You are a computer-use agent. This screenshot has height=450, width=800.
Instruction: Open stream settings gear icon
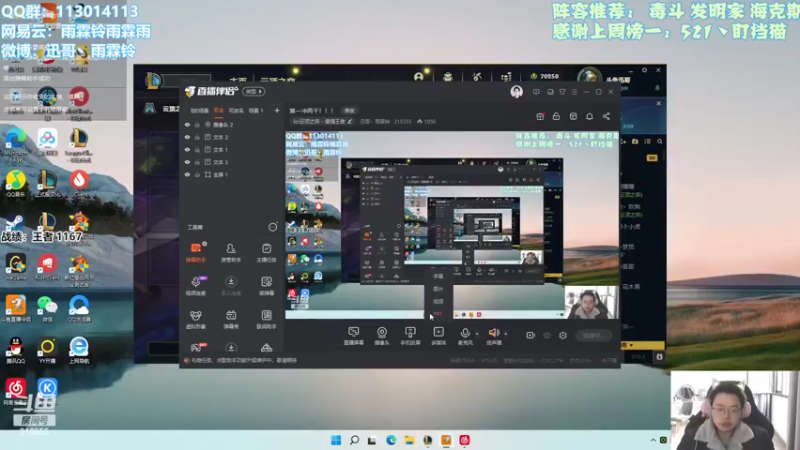(x=563, y=335)
